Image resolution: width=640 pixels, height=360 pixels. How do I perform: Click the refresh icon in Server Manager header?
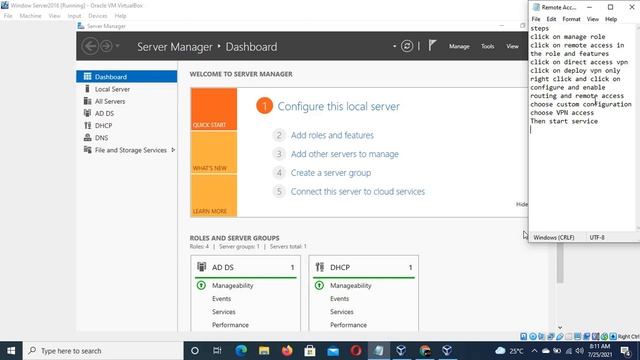[x=407, y=46]
